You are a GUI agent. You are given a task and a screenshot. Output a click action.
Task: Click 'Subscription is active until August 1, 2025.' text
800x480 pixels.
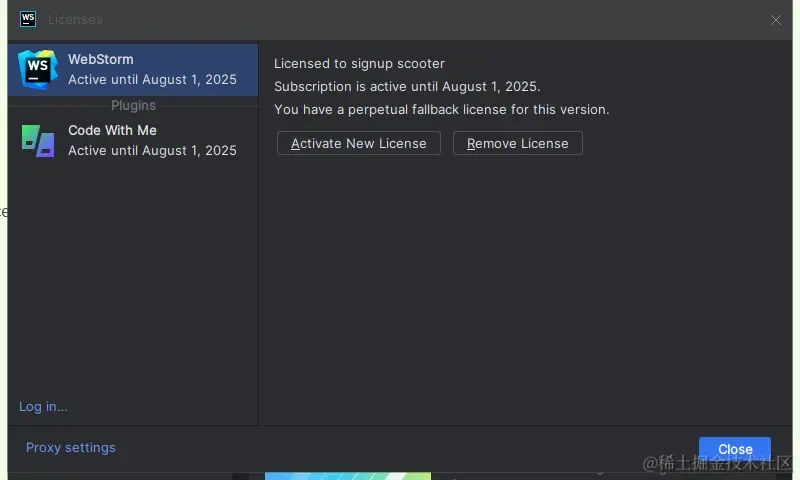pos(407,87)
